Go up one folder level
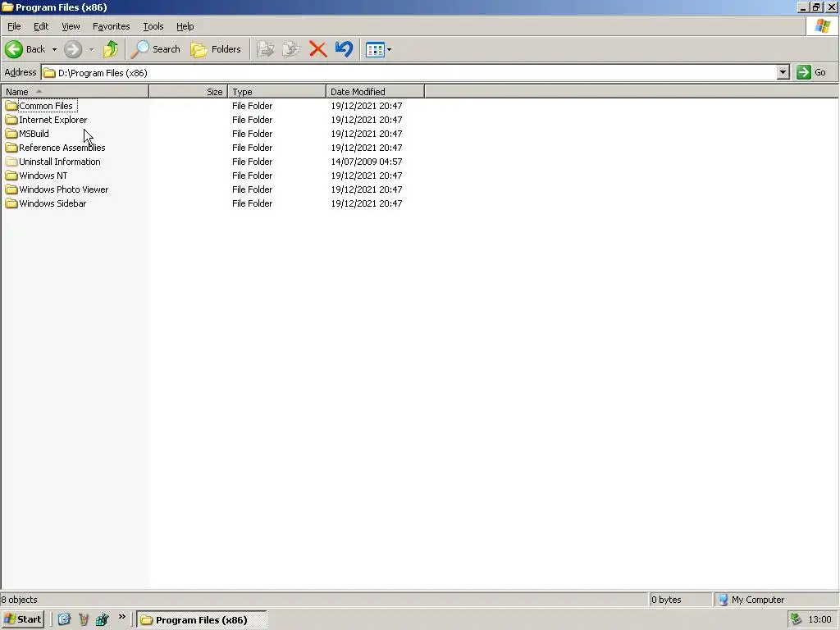Viewport: 840px width, 630px height. (111, 49)
